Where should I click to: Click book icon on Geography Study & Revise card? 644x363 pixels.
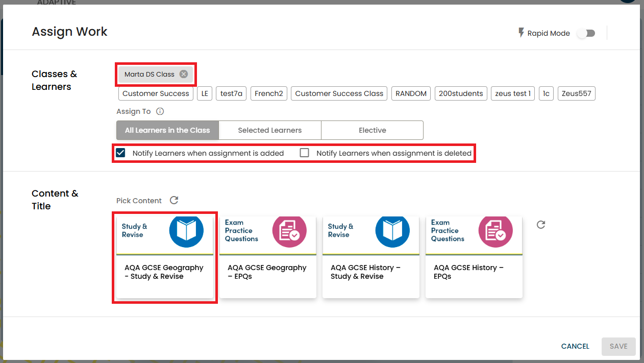click(186, 231)
